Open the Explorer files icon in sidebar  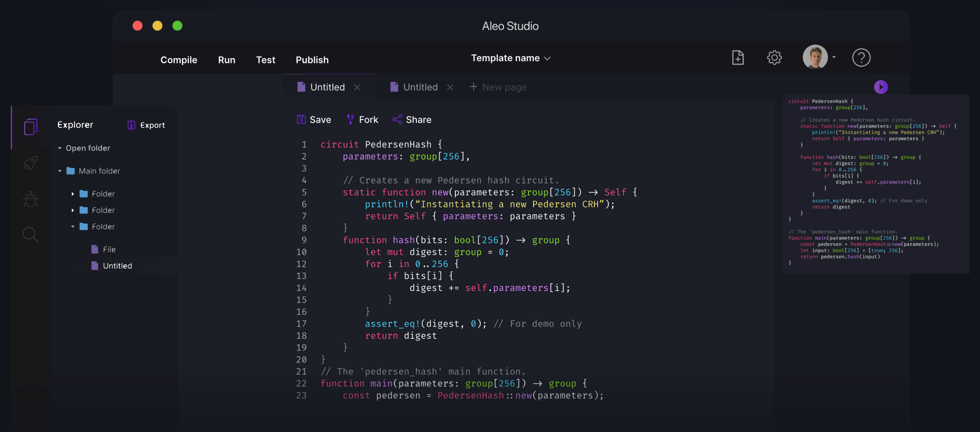(31, 127)
